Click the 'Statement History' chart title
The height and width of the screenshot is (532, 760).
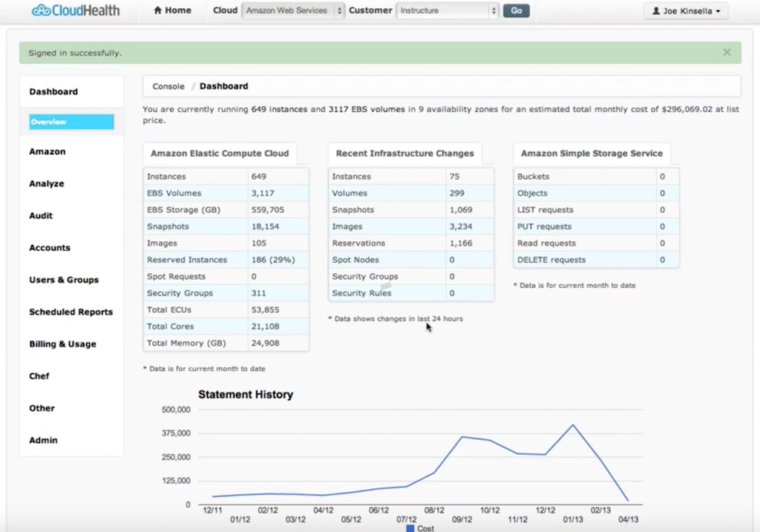[x=246, y=395]
